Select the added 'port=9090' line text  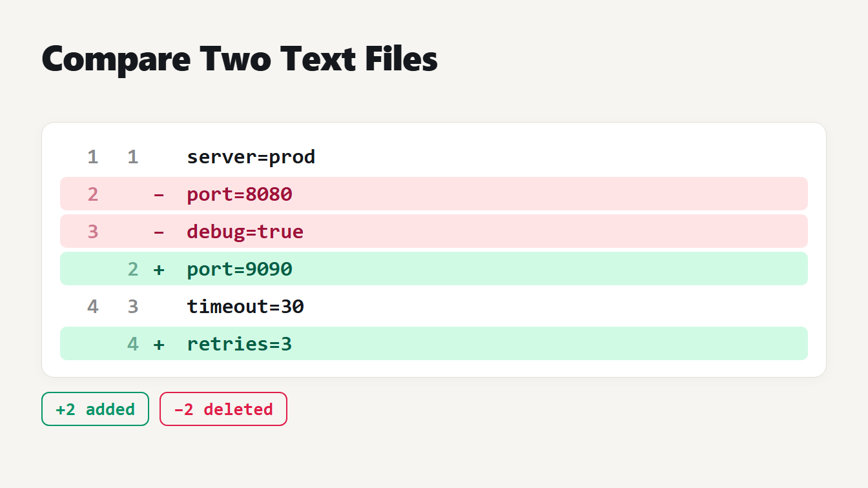(240, 269)
